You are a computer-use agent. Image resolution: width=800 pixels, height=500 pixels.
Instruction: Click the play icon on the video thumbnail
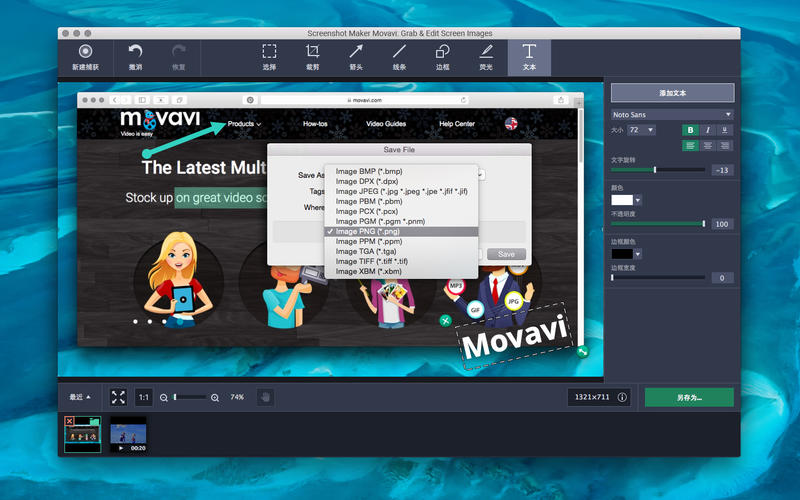121,448
